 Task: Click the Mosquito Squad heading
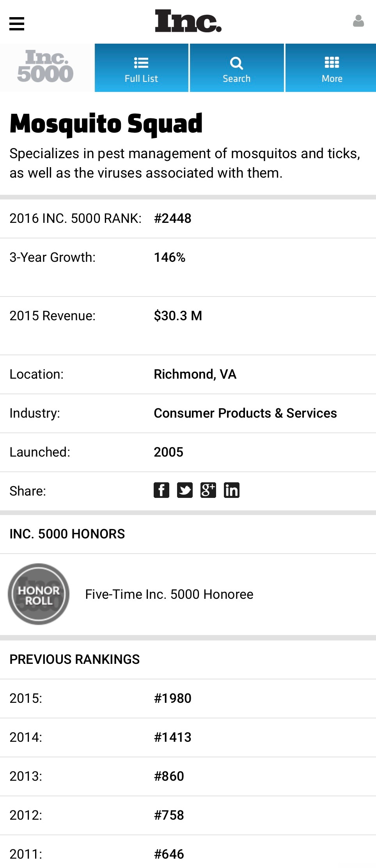pos(106,124)
